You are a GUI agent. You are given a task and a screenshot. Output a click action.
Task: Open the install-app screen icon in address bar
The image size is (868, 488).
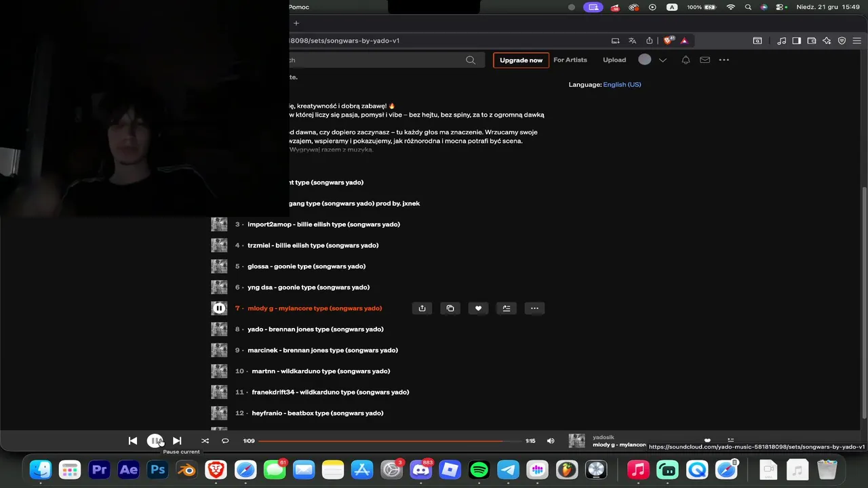[616, 41]
